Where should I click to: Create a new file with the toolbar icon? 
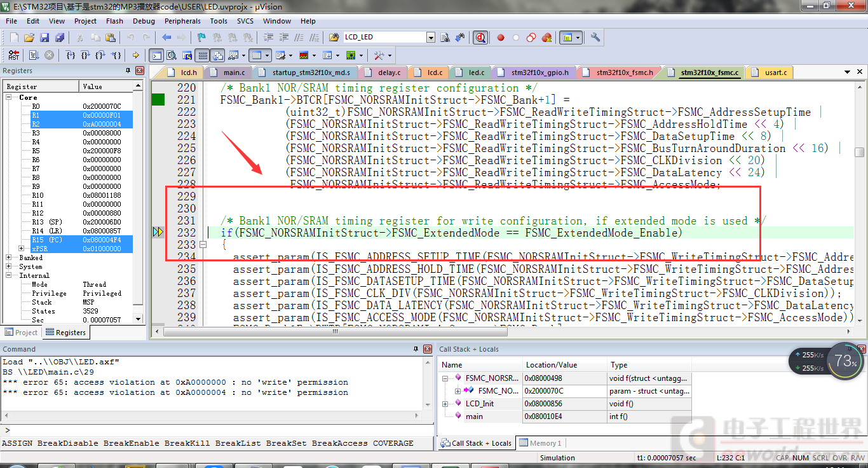click(14, 38)
